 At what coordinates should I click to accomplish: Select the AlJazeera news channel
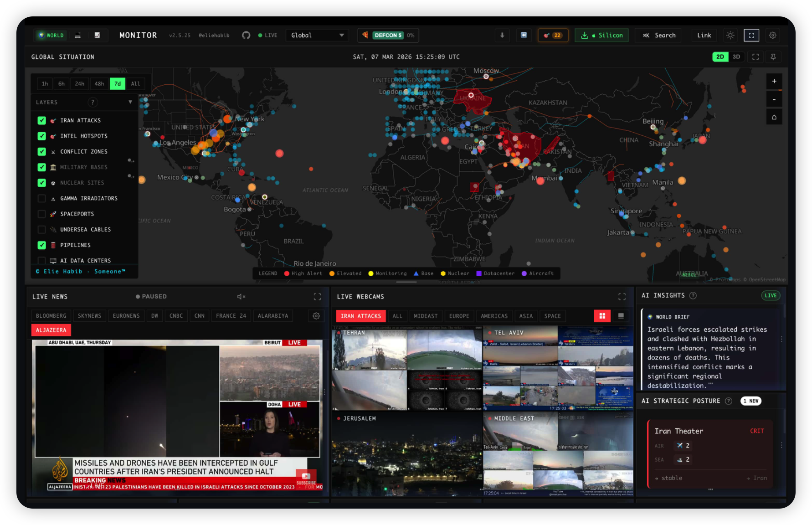tap(51, 330)
